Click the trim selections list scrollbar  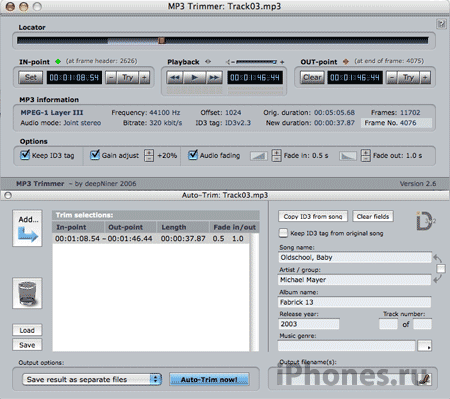[x=255, y=292]
